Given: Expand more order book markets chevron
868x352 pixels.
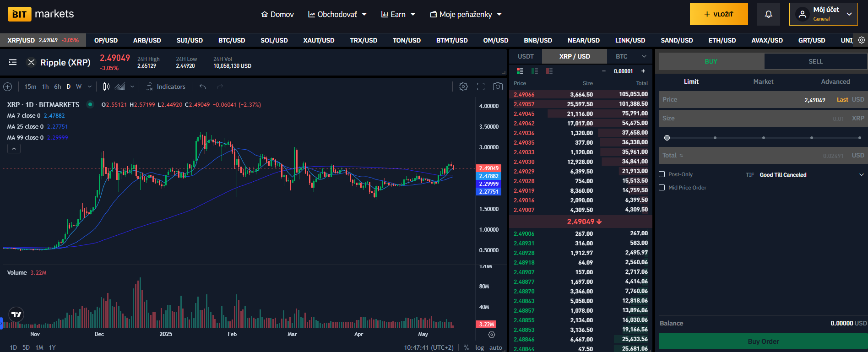Looking at the screenshot, I should coord(644,56).
